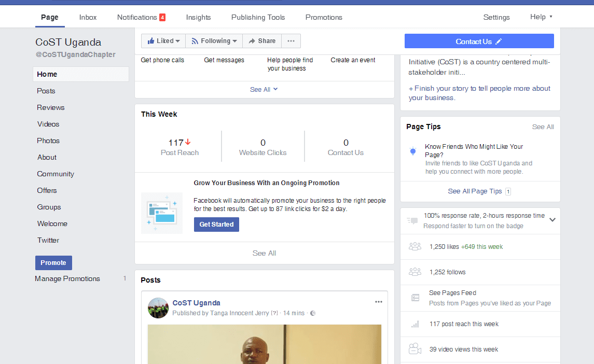Screen dimensions: 594x364
Task: Open Publishing Tools tab
Action: tap(258, 18)
